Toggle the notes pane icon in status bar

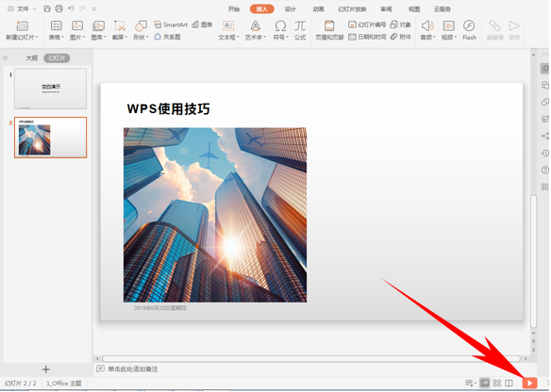coord(470,383)
